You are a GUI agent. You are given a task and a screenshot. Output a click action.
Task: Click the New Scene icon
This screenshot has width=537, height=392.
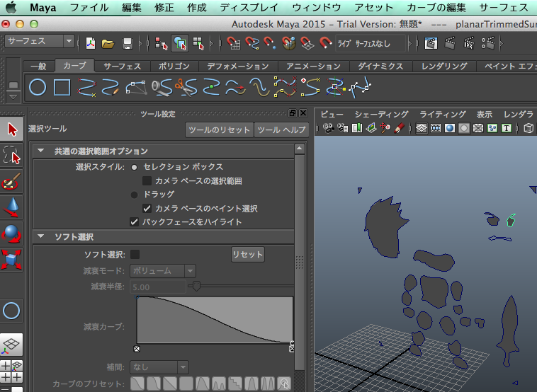pos(91,43)
